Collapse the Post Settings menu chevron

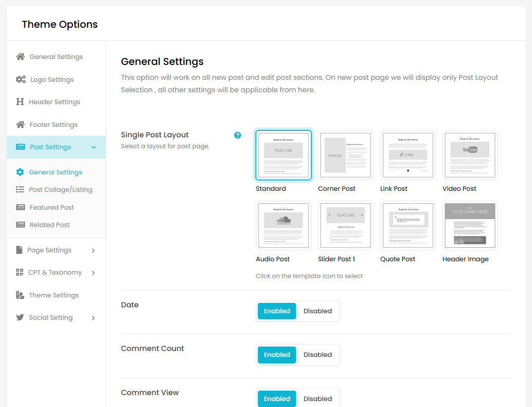coord(94,147)
